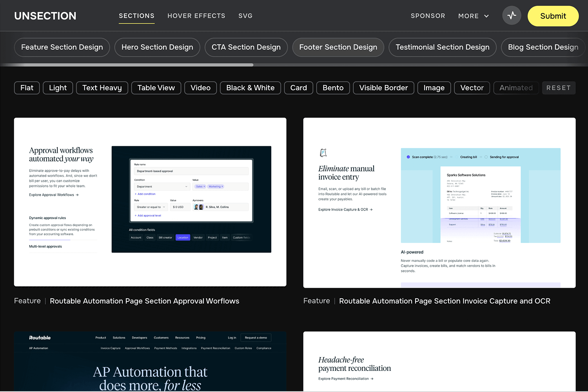The image size is (588, 392).
Task: Open the Sponsor page
Action: pyautogui.click(x=428, y=16)
